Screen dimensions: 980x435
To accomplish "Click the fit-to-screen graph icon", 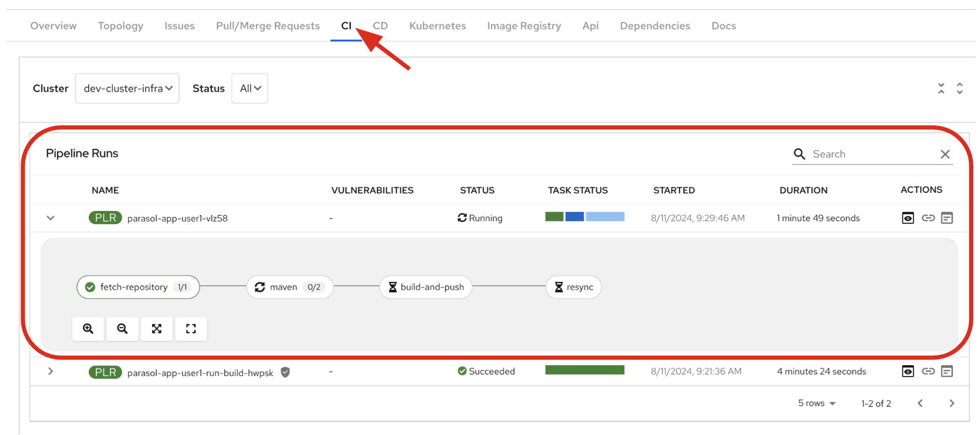I will tap(156, 329).
